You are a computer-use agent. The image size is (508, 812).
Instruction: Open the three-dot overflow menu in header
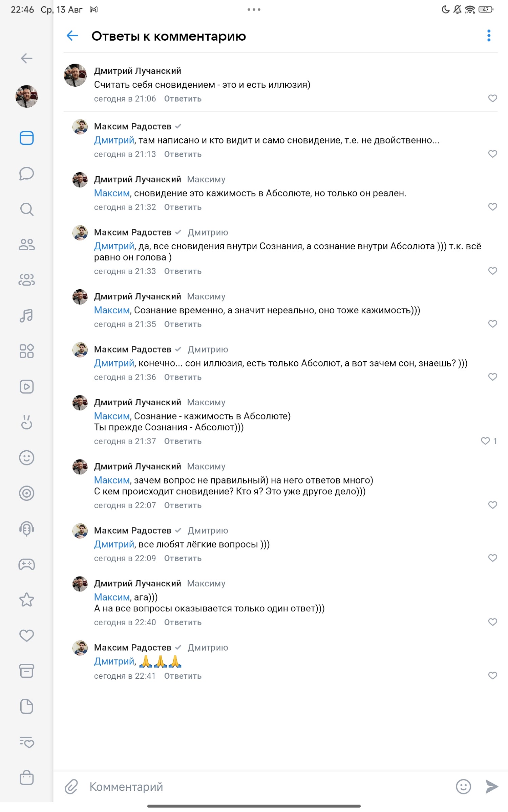(x=489, y=36)
